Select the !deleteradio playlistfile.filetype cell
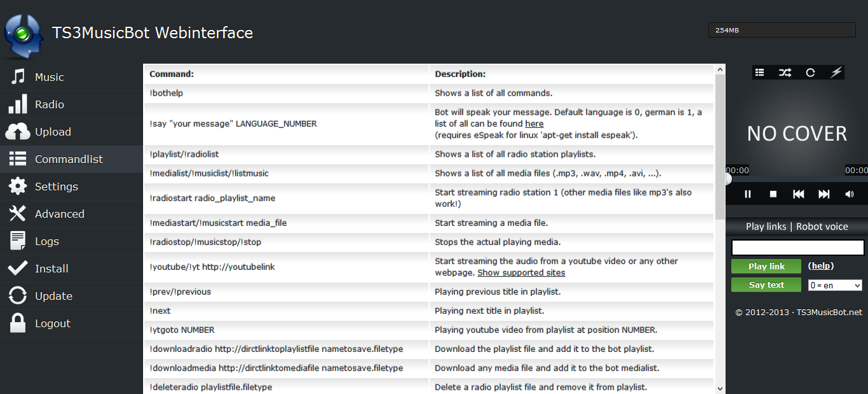868x394 pixels. coord(286,386)
